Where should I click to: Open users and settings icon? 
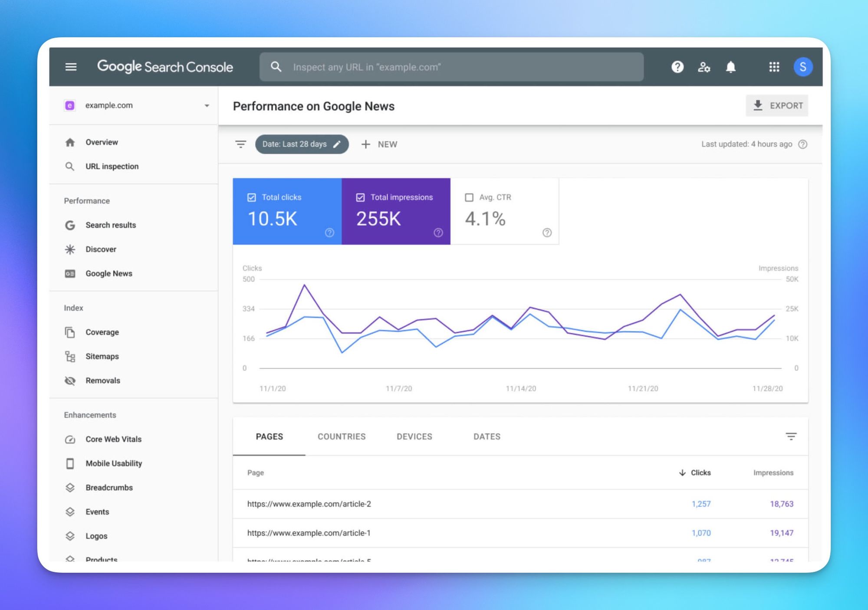[704, 67]
